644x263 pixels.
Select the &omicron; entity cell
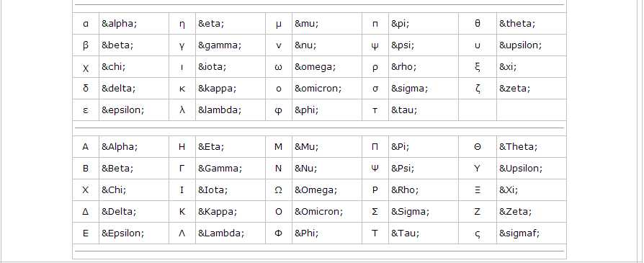click(326, 89)
